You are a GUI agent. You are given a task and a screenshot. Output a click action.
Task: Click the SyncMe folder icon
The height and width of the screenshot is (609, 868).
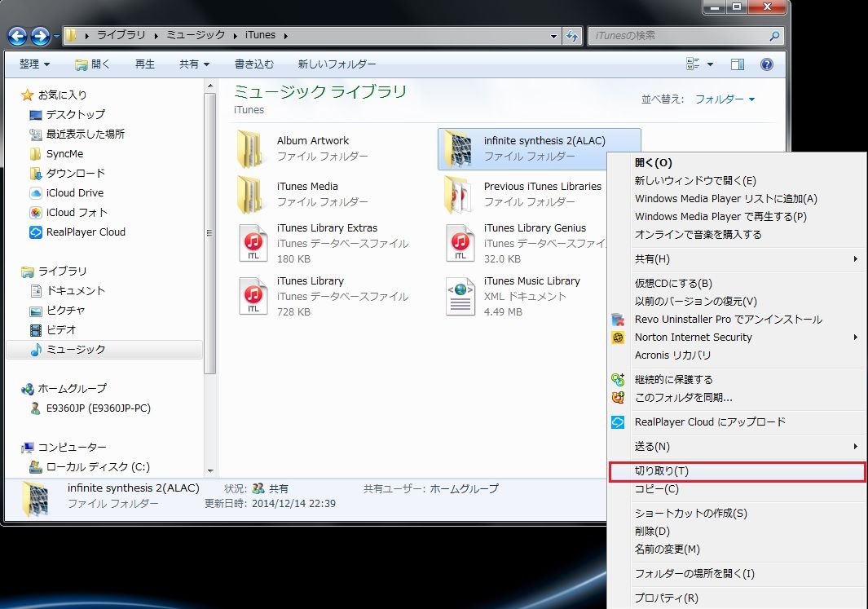(35, 154)
